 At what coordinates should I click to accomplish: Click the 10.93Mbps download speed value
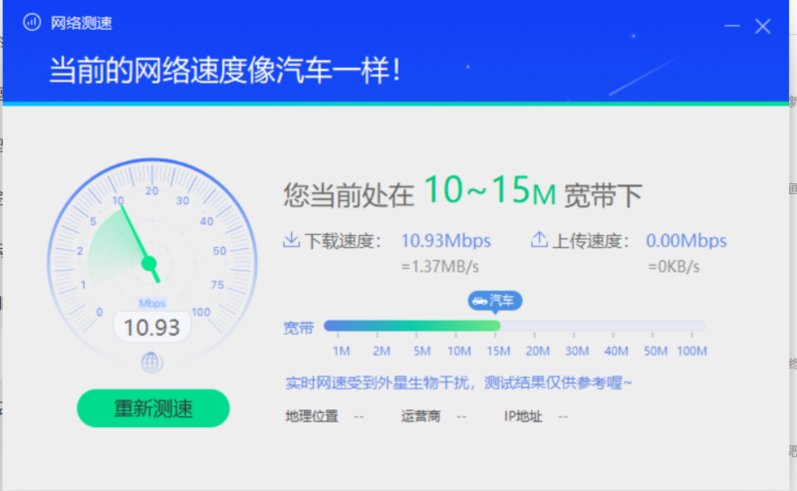click(x=444, y=241)
